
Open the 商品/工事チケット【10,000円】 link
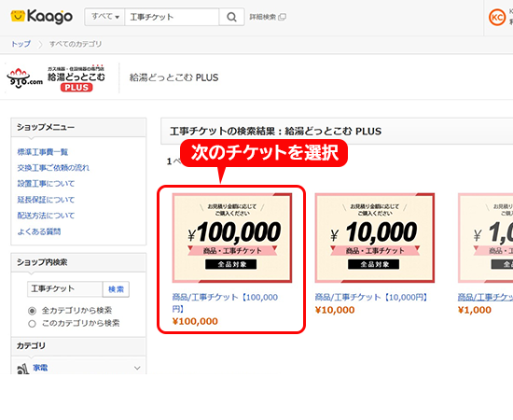coord(371,297)
